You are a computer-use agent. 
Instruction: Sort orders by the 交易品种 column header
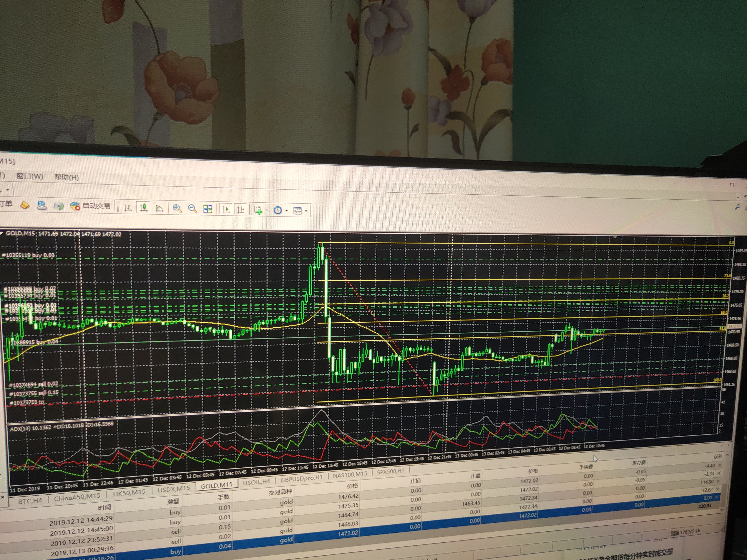280,492
